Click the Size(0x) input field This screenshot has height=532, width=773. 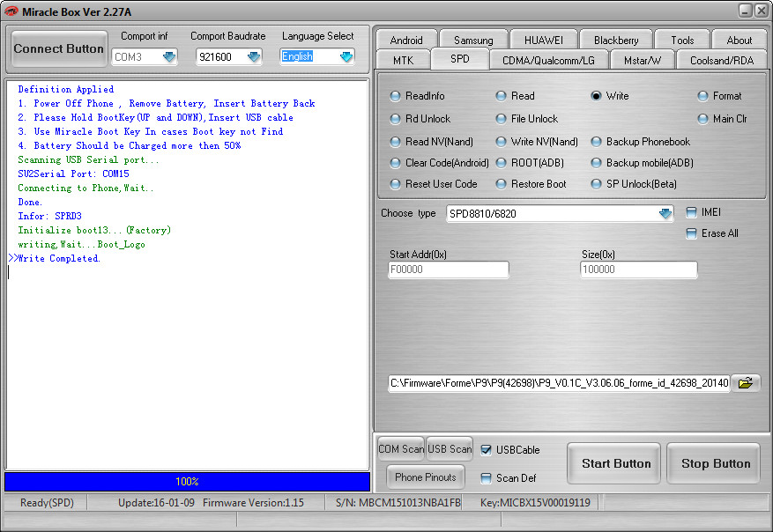point(638,270)
